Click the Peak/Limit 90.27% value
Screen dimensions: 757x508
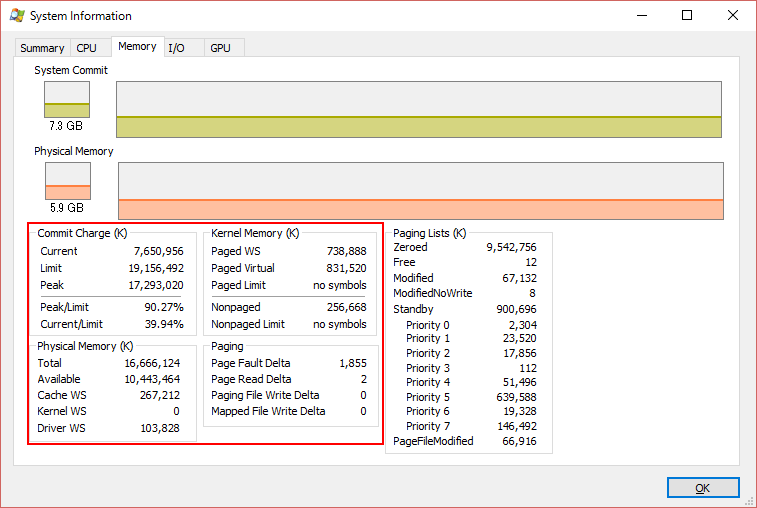(164, 307)
